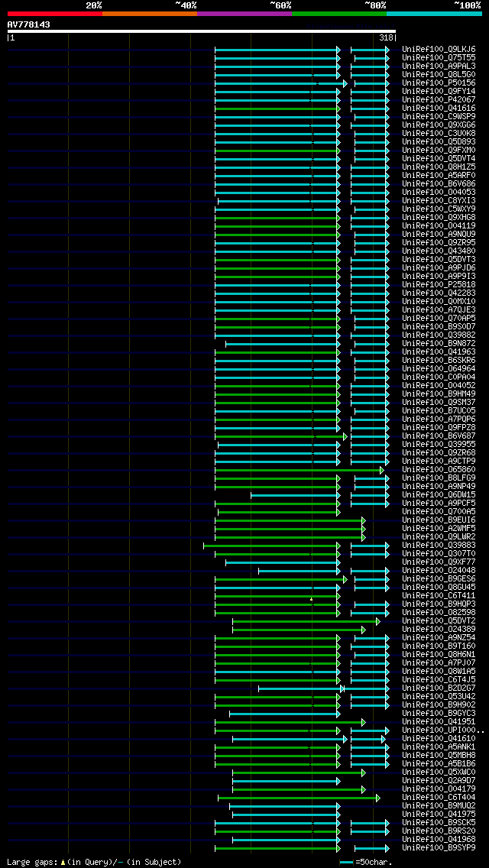Click label UniRef100_C3U0K8

439,134
